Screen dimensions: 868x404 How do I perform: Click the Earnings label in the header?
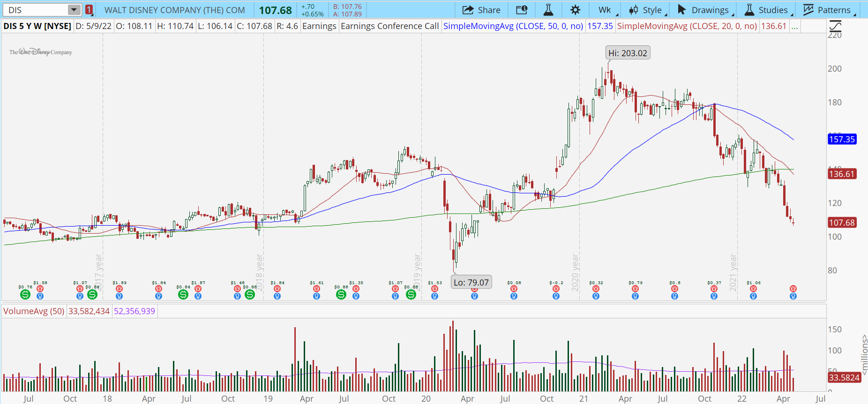[x=319, y=26]
